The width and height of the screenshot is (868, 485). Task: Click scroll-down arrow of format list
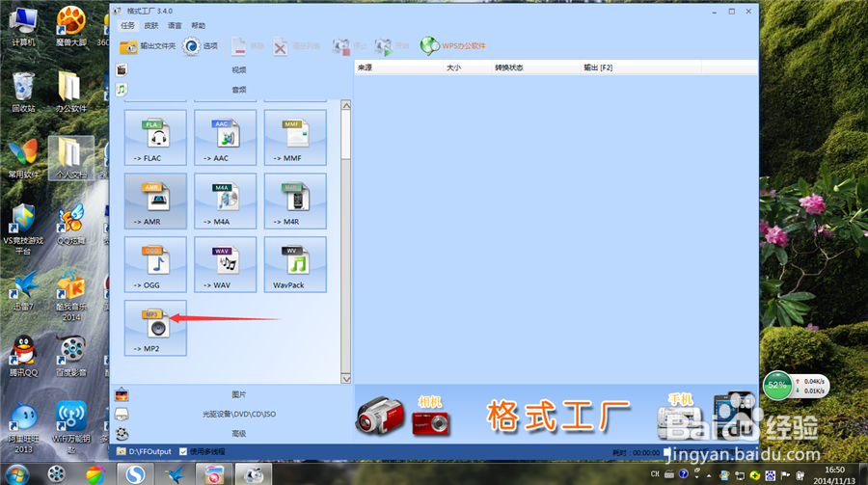[x=346, y=379]
